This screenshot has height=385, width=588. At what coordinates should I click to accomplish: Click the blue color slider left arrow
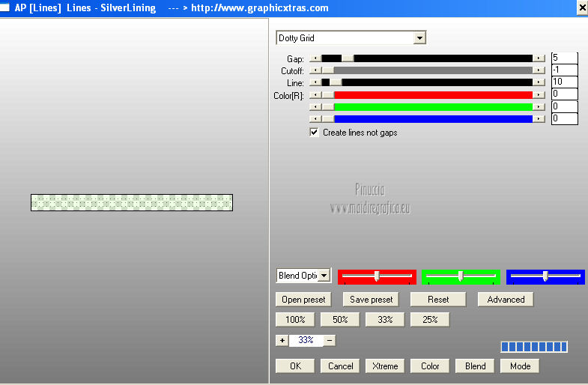tap(315, 119)
